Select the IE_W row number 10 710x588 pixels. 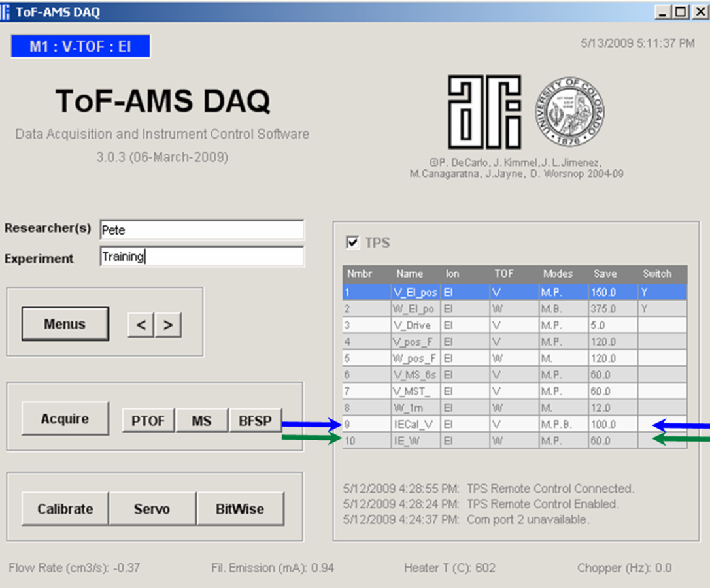click(352, 441)
